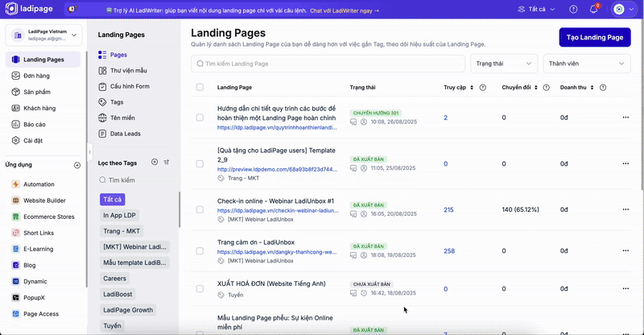Expand the 'Tất cả' header dropdown
644x335 pixels.
536,9
